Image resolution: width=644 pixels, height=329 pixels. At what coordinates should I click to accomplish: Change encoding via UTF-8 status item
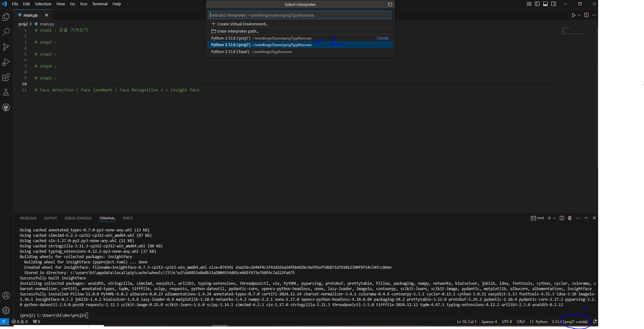[507, 321]
